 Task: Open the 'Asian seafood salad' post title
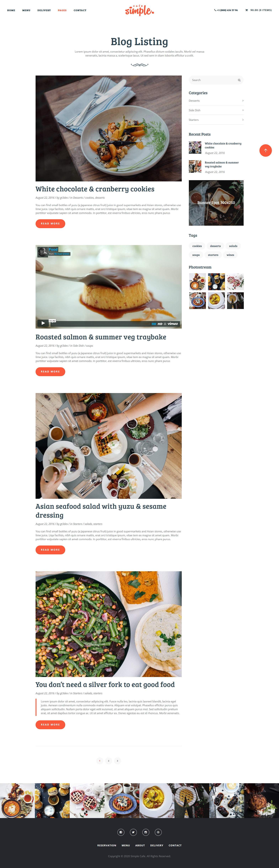point(101,510)
